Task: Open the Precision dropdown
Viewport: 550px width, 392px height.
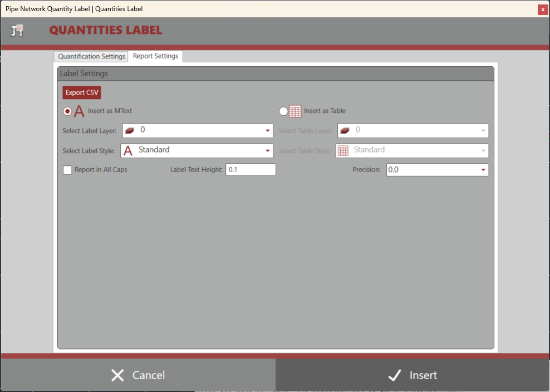Action: pyautogui.click(x=438, y=170)
